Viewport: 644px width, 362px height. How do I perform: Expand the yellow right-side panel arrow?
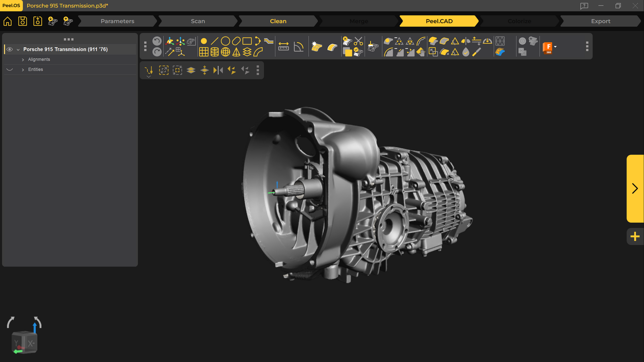click(x=635, y=188)
